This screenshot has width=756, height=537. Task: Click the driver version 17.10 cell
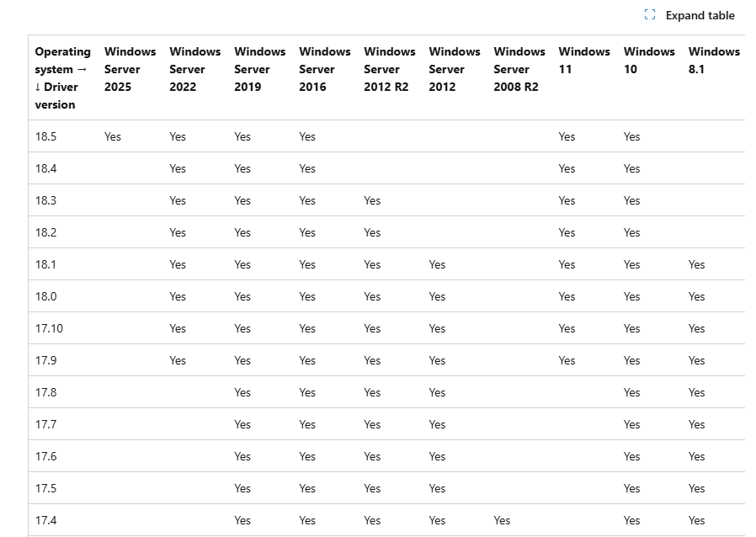click(49, 328)
